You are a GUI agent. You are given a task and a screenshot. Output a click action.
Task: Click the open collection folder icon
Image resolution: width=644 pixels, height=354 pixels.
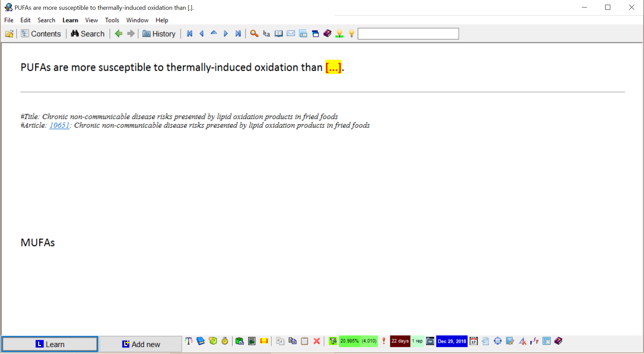pos(9,34)
